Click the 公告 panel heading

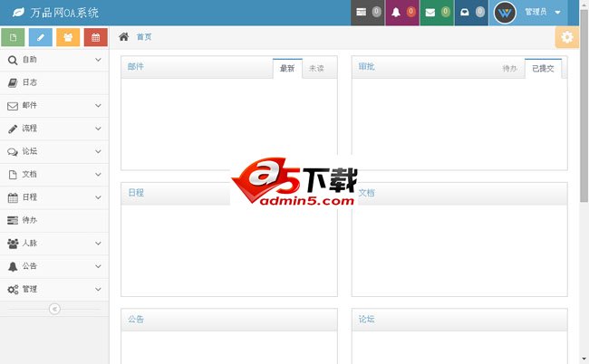click(x=136, y=320)
